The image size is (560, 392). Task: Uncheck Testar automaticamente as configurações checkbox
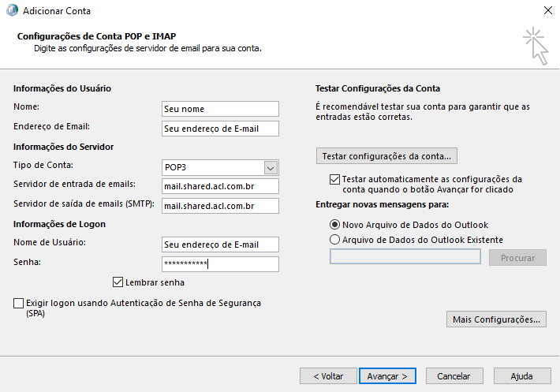(335, 179)
